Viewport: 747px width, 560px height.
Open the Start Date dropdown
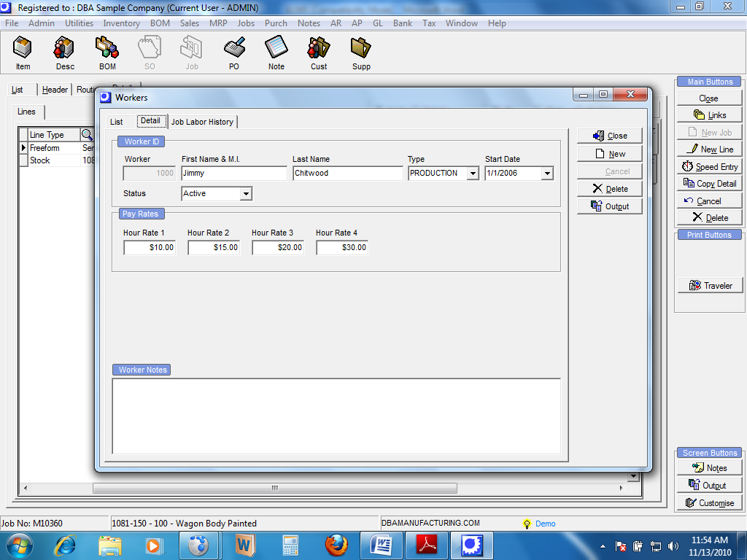coord(547,174)
